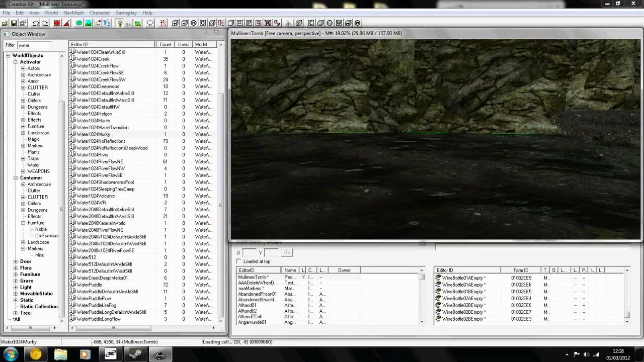Screen dimensions: 644x362
Task: Click the X coordinate input field
Action: coord(250,252)
